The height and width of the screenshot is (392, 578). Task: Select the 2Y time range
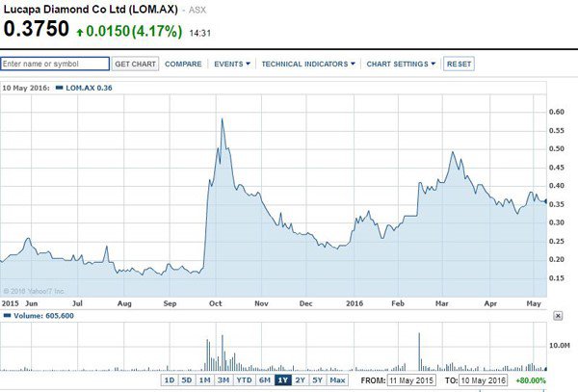pyautogui.click(x=300, y=379)
